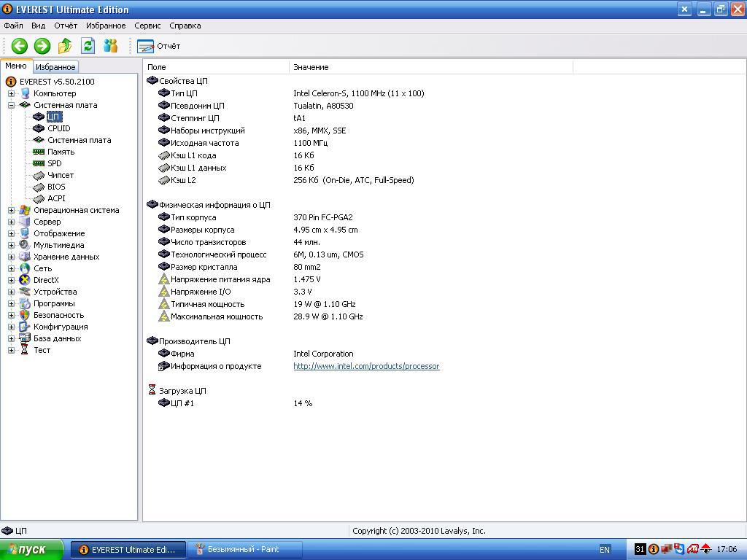Click the EN language indicator in taskbar
The width and height of the screenshot is (747, 560).
click(x=605, y=550)
